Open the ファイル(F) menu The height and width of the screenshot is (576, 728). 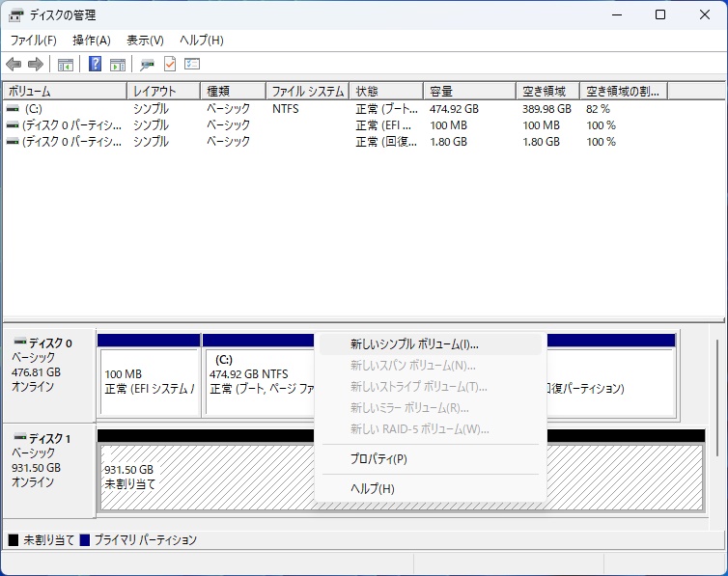pos(33,41)
